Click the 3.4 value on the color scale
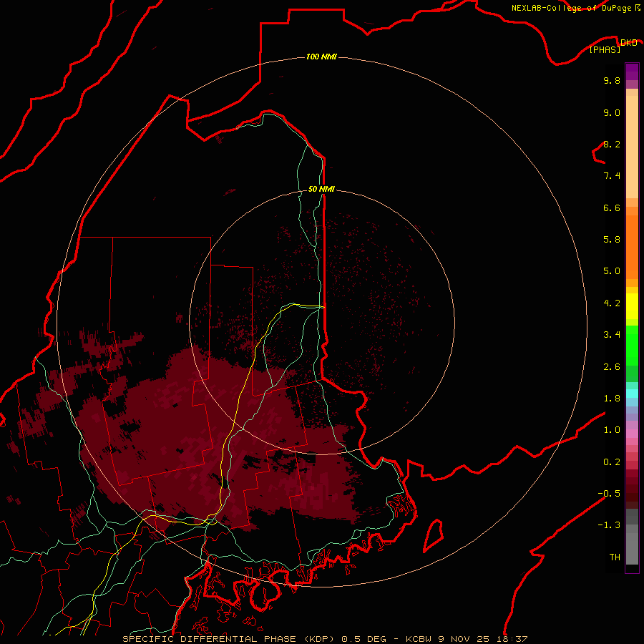Viewport: 644px width, 644px height. tap(612, 335)
